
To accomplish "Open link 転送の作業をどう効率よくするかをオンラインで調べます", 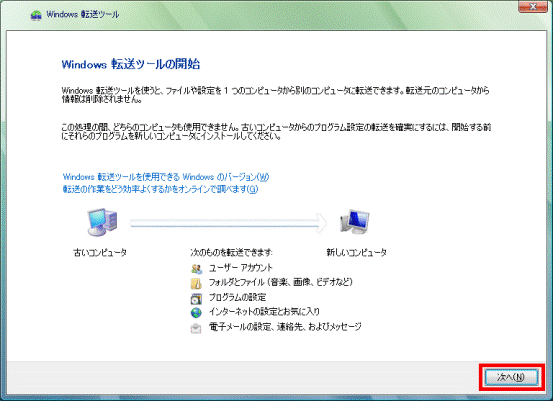I will tap(160, 189).
